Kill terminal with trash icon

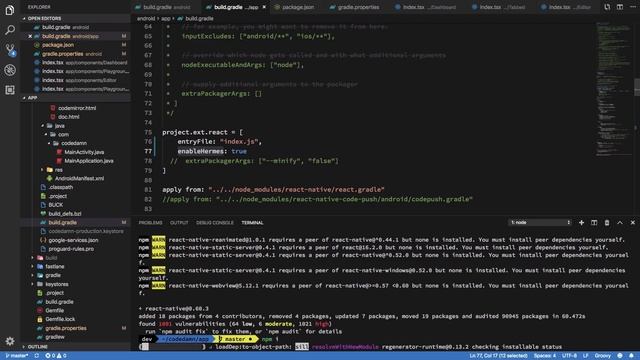pyautogui.click(x=607, y=222)
